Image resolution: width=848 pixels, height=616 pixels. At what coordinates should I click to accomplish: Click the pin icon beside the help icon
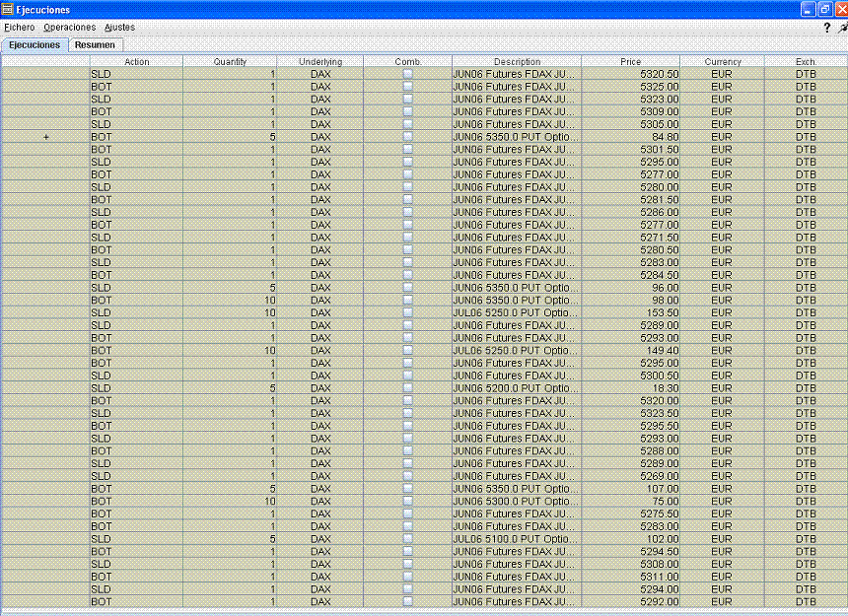(x=842, y=28)
